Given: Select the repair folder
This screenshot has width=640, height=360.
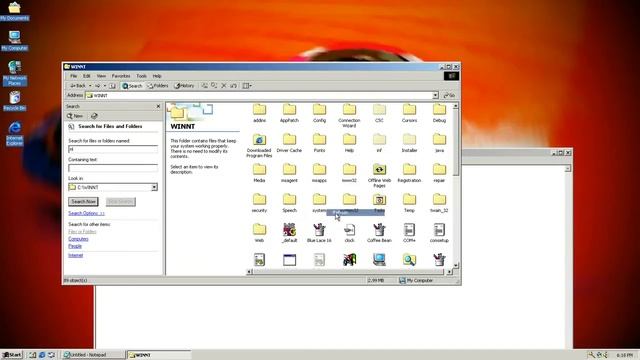Looking at the screenshot, I should [x=439, y=173].
